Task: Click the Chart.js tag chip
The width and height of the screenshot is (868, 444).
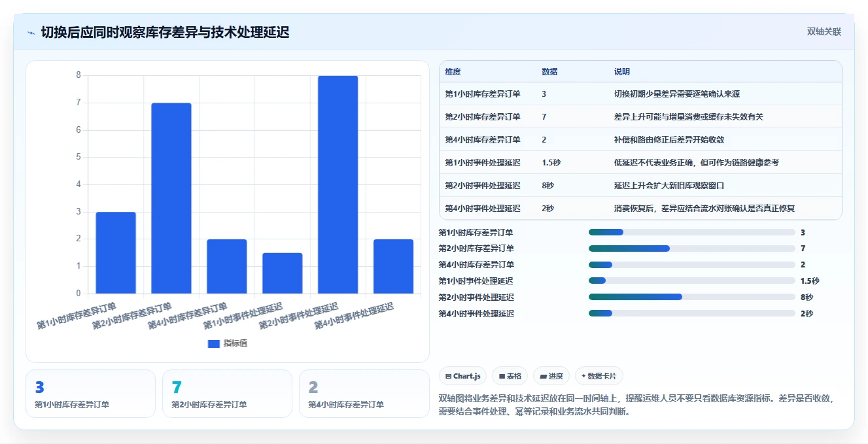Action: click(462, 376)
